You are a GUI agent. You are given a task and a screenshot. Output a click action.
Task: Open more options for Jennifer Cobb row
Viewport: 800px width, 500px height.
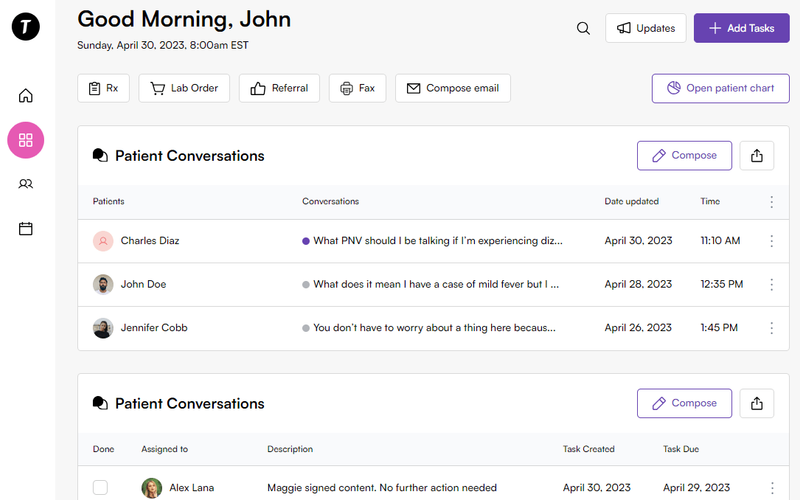(x=771, y=328)
